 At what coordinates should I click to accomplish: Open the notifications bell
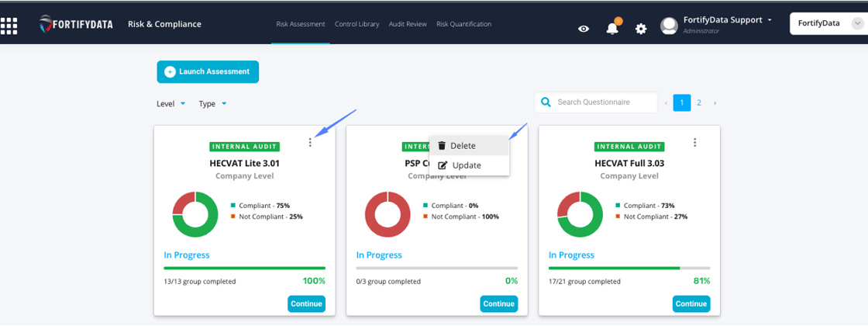612,29
